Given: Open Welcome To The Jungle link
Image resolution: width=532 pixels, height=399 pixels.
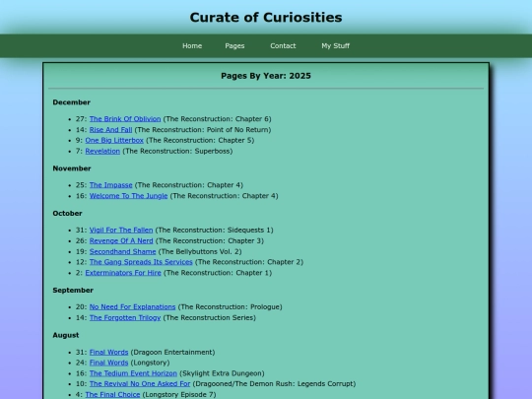Looking at the screenshot, I should 128,196.
